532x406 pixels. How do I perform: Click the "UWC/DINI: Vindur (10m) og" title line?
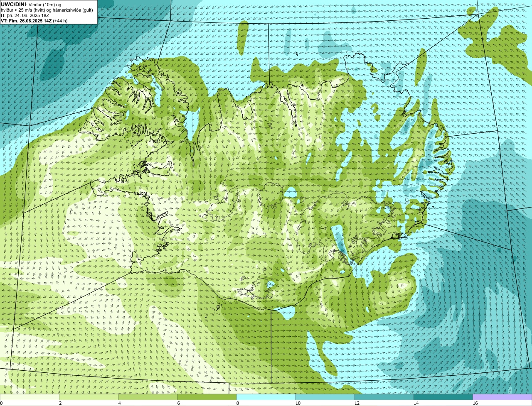[x=31, y=5]
